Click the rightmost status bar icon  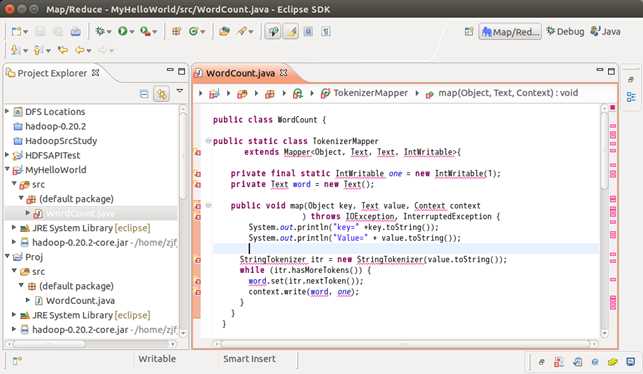tap(631, 362)
